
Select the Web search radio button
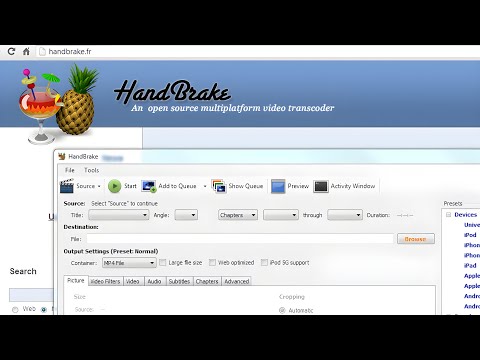click(x=15, y=310)
